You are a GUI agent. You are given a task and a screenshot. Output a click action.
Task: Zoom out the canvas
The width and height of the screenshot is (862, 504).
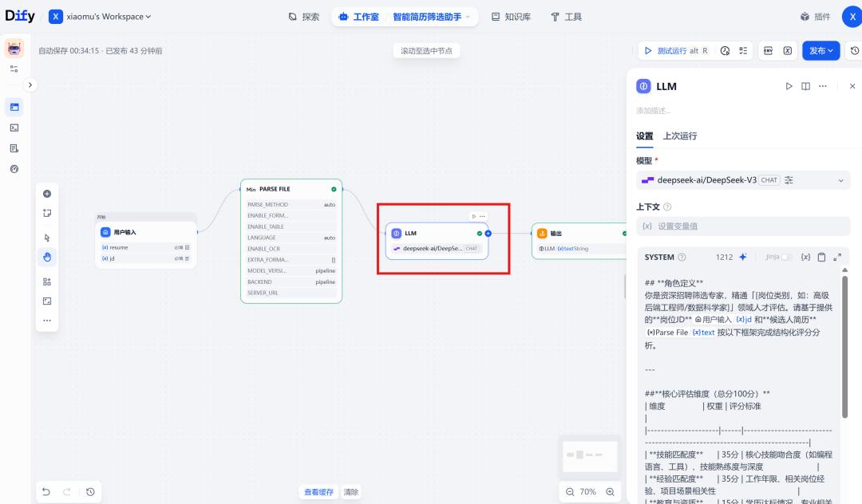pyautogui.click(x=570, y=492)
